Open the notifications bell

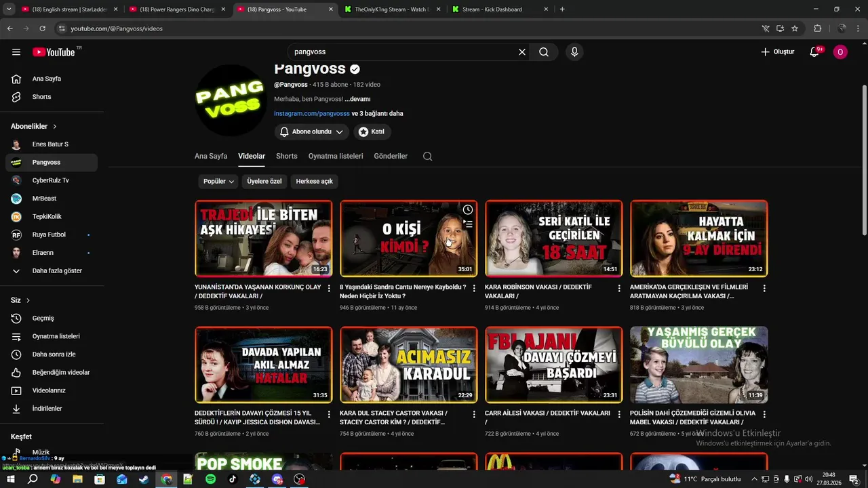pos(815,52)
